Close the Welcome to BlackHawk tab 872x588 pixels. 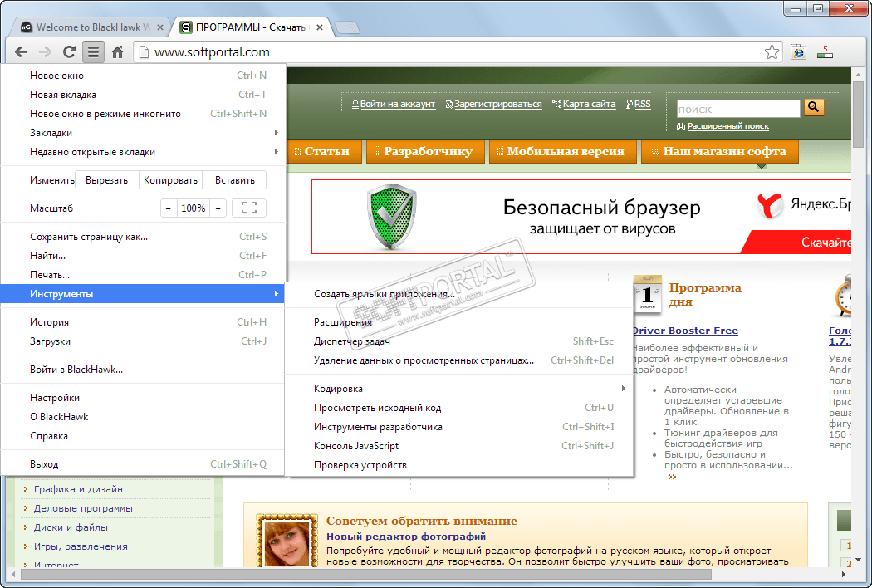coord(160,27)
